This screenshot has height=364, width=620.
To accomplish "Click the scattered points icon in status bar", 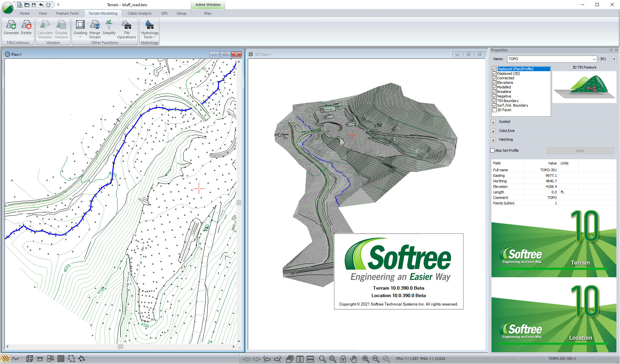I will click(x=82, y=359).
